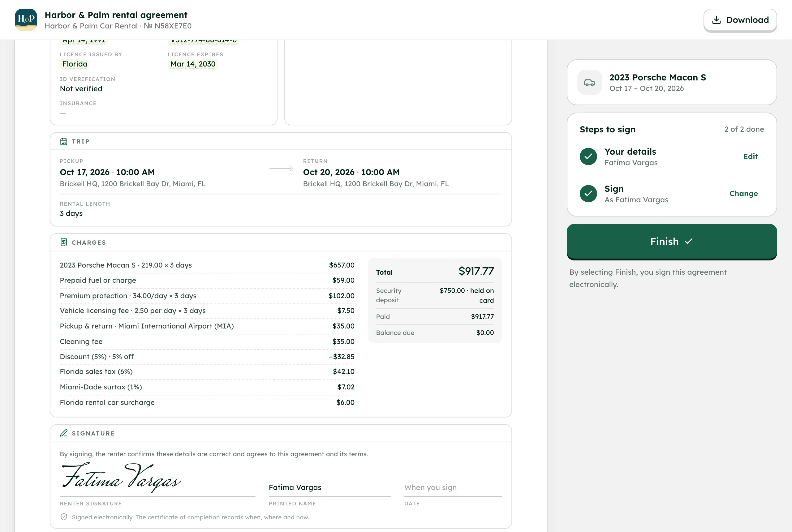
Task: Click the Florida sales tax (6%) line
Action: pos(207,371)
